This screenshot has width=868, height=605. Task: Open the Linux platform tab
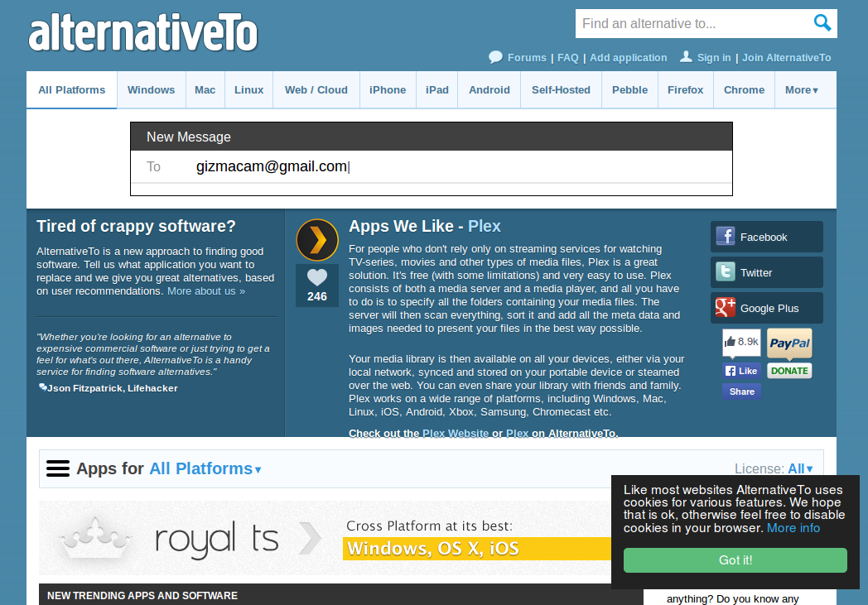tap(248, 90)
